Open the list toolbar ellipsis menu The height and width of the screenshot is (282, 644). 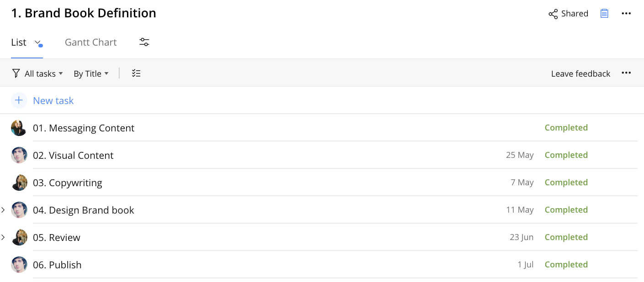626,73
